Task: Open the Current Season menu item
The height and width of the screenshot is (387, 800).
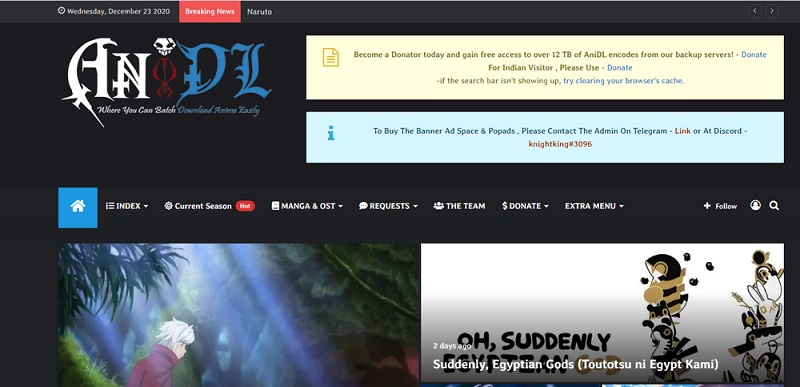Action: (198, 206)
